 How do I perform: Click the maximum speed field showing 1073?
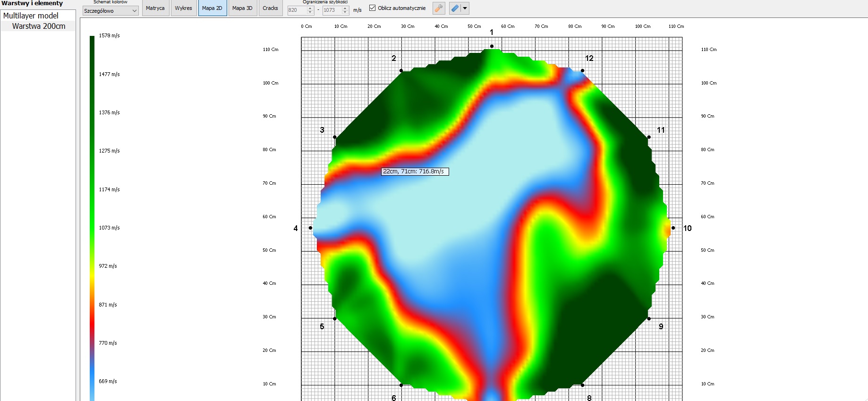click(x=332, y=10)
